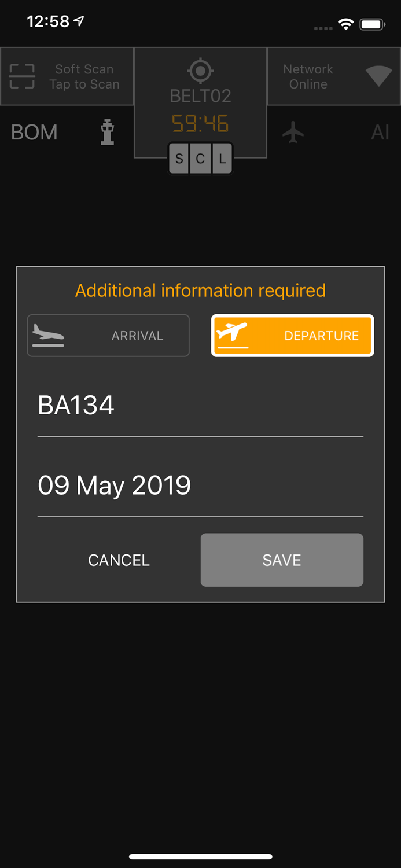
Task: Select the C option below BELT02
Action: click(x=200, y=158)
